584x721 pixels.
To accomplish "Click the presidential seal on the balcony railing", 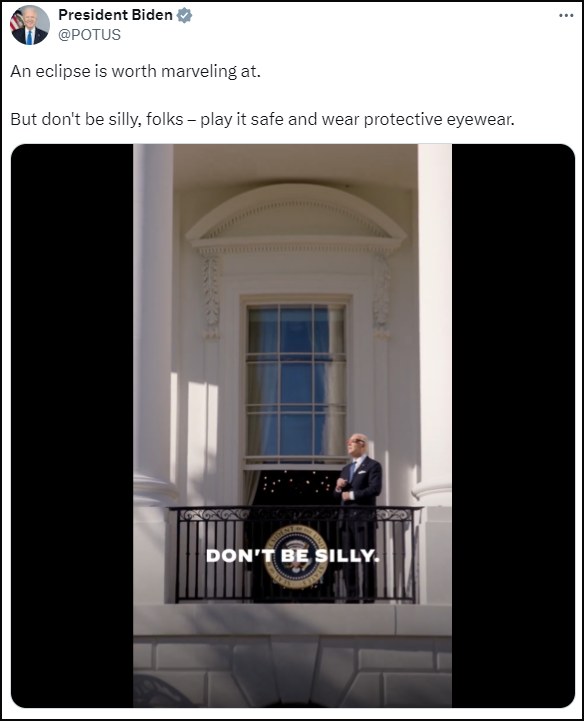I will tap(296, 556).
